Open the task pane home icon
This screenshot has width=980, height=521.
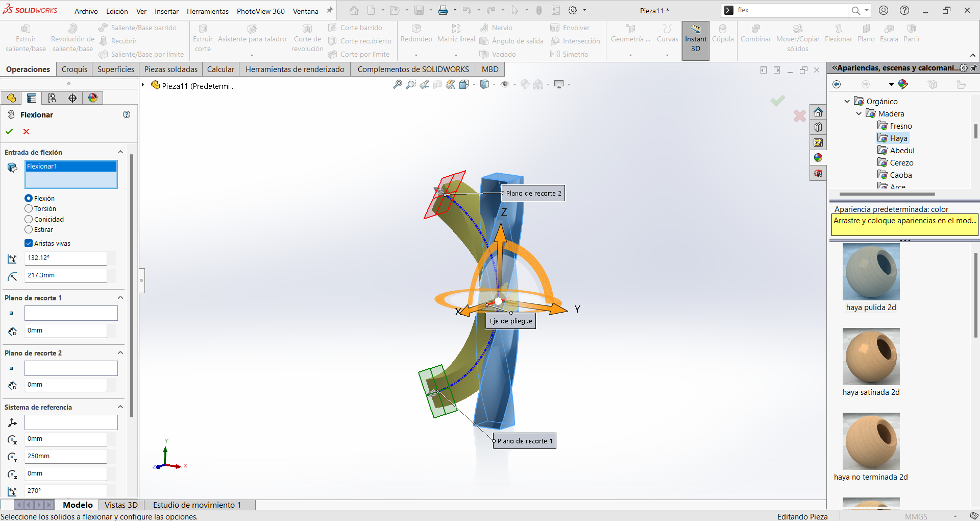[818, 112]
